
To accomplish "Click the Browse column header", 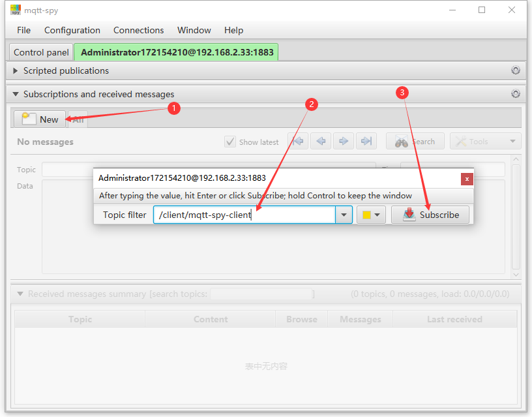I will click(x=302, y=319).
